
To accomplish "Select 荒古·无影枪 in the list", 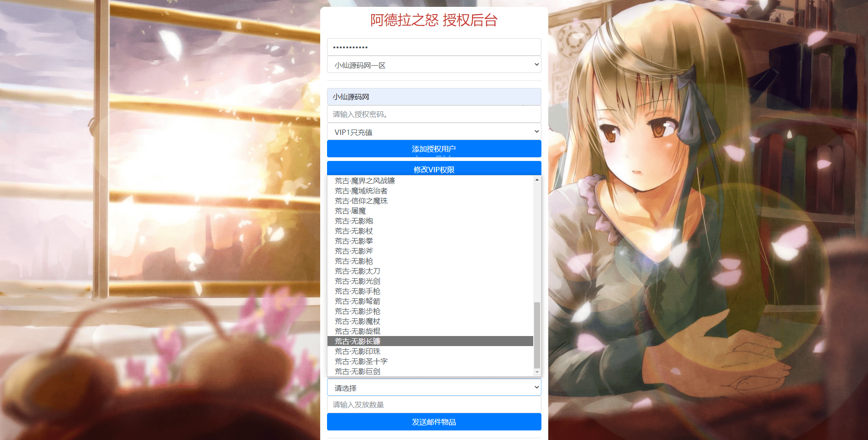I will [x=430, y=261].
